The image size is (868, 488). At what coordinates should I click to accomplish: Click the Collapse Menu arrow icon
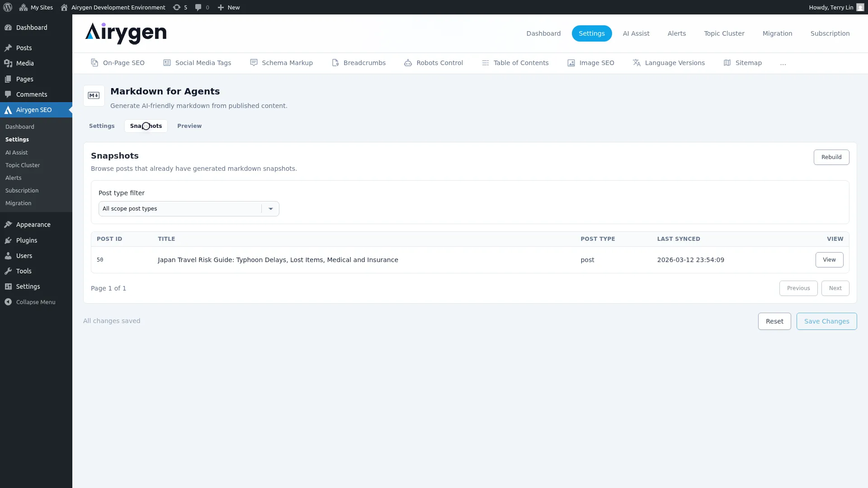coord(8,302)
